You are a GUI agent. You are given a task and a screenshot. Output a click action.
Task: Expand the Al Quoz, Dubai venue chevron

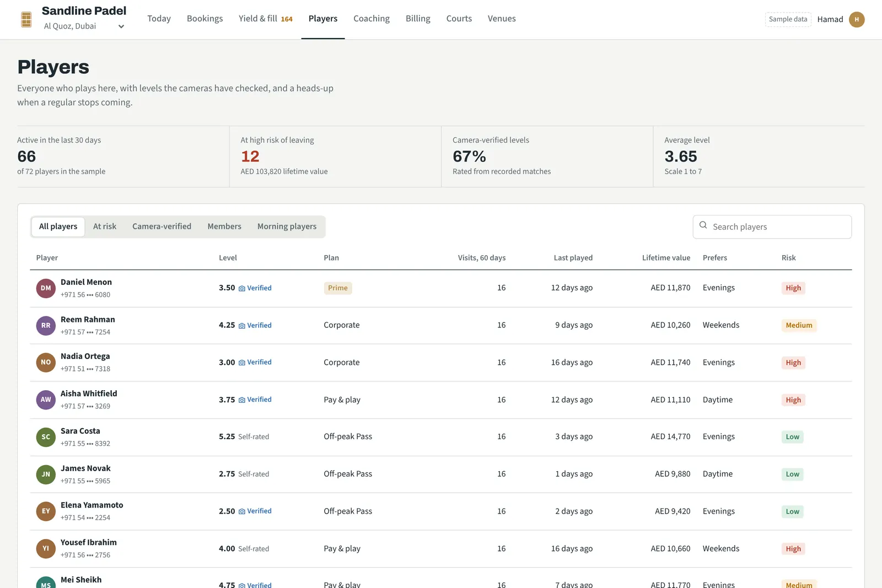[121, 26]
